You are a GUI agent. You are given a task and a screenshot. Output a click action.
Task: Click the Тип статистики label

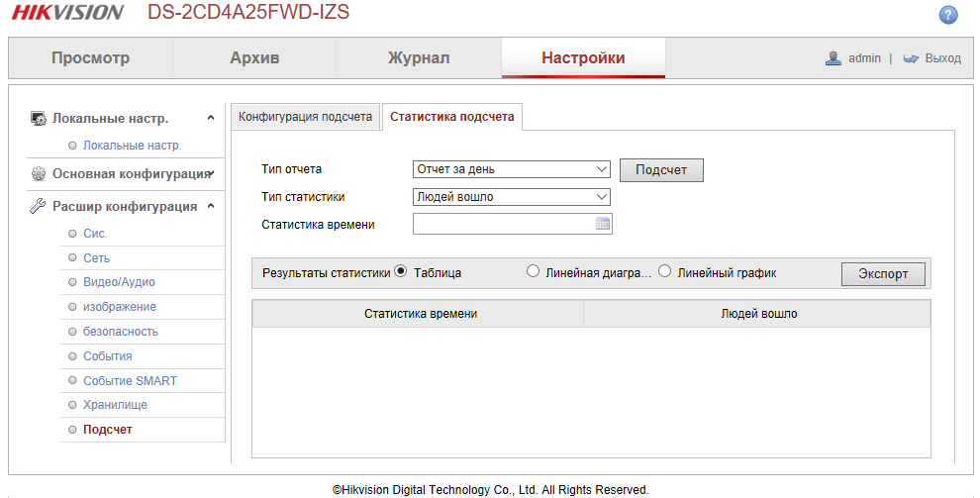pyautogui.click(x=303, y=197)
